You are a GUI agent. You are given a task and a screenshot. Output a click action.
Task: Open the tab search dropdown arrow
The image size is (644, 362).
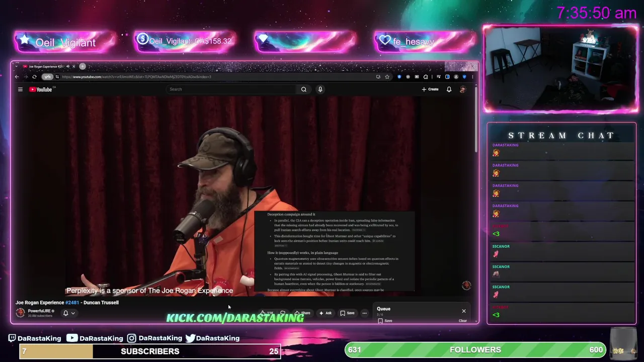coord(16,66)
